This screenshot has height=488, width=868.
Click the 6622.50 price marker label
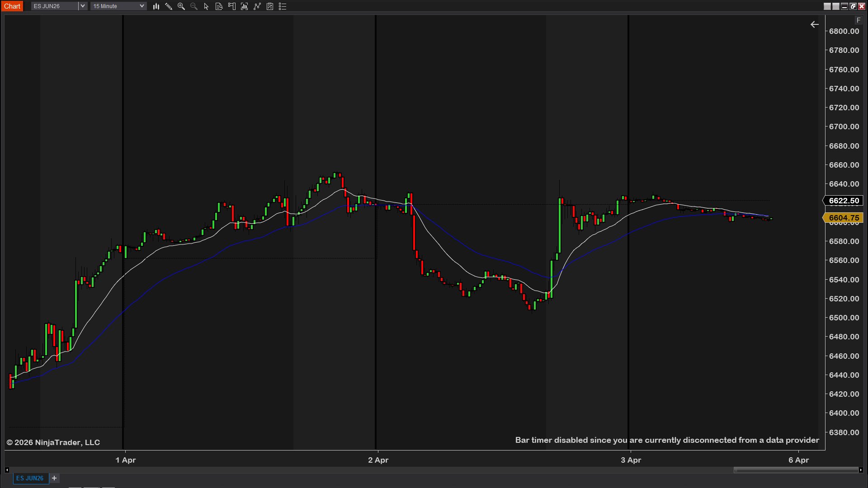[x=844, y=201]
